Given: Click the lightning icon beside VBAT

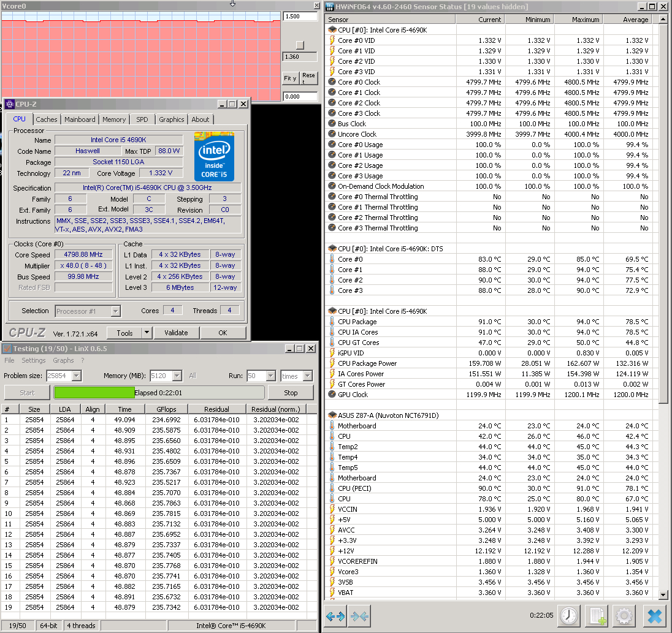Looking at the screenshot, I should point(332,592).
